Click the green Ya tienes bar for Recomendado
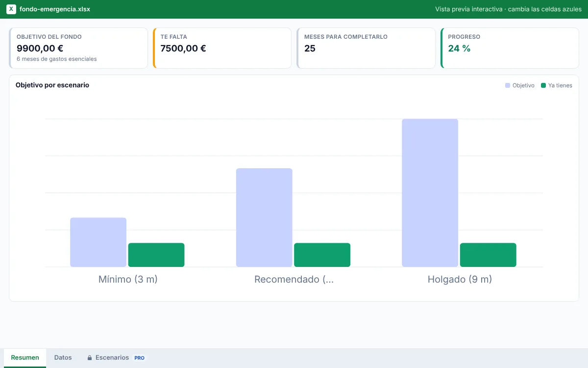The height and width of the screenshot is (368, 588). tap(322, 255)
